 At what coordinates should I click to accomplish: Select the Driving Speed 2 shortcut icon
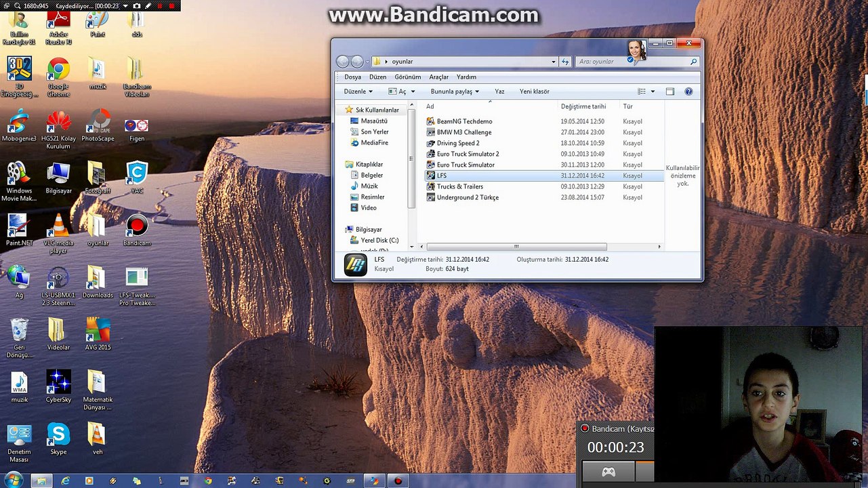click(x=430, y=143)
